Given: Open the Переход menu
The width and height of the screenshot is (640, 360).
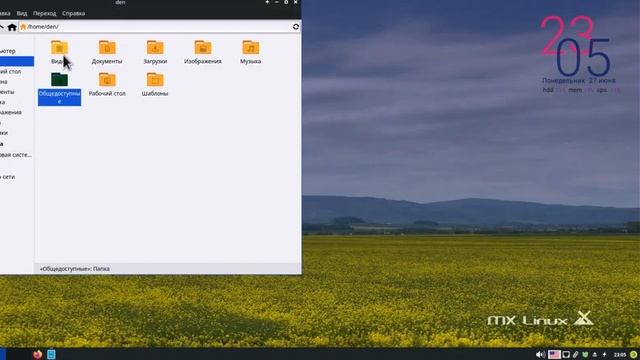Looking at the screenshot, I should pos(44,13).
